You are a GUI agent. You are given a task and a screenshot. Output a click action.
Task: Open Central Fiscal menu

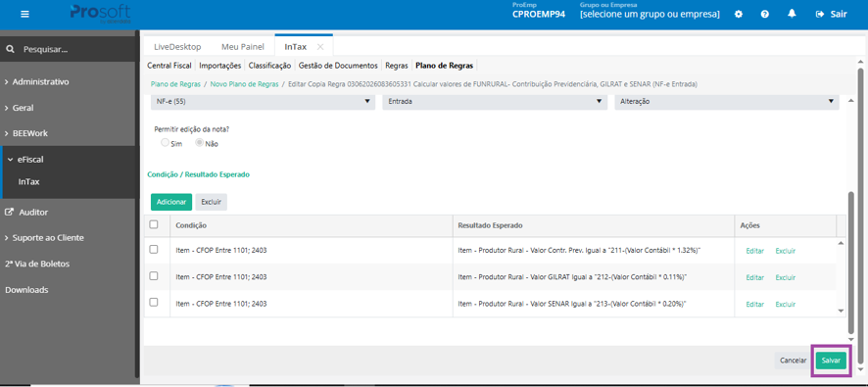point(169,66)
